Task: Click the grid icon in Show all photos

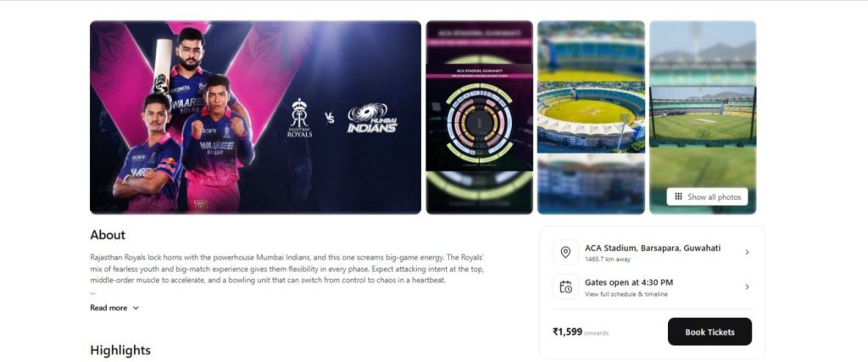Action: tap(678, 197)
